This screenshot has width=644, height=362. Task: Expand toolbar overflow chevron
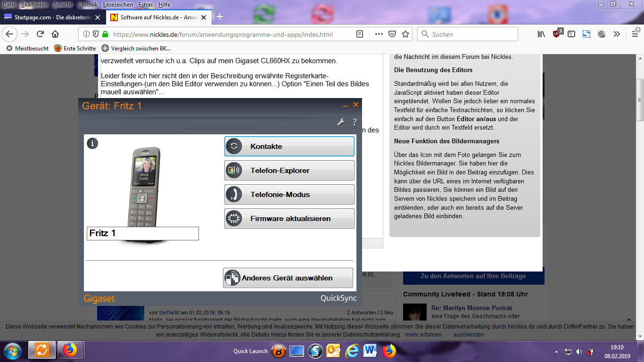617,34
